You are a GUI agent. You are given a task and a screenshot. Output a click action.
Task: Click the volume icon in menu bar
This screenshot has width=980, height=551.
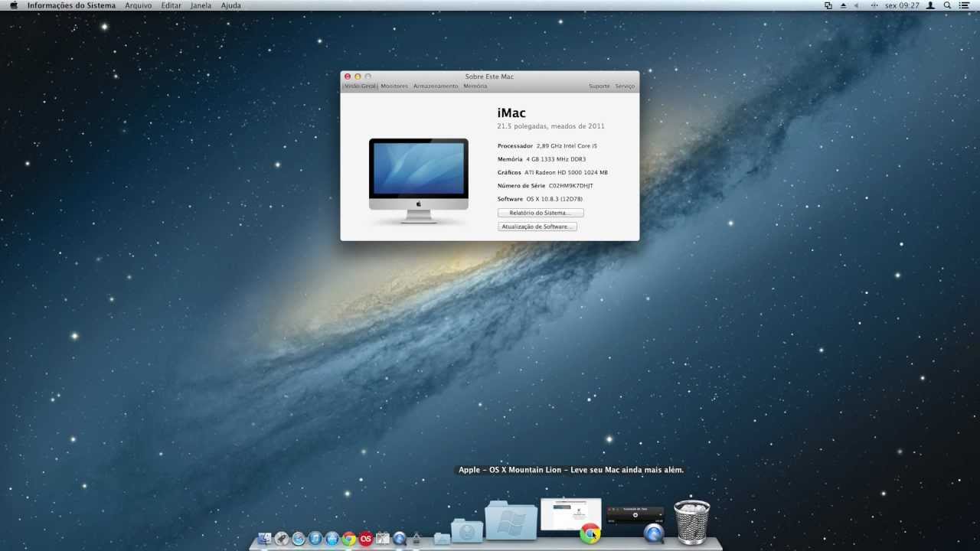click(x=856, y=5)
